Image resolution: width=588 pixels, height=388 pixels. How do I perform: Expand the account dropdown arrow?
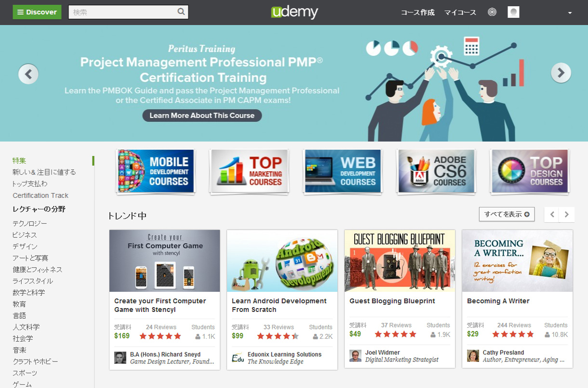click(x=570, y=13)
